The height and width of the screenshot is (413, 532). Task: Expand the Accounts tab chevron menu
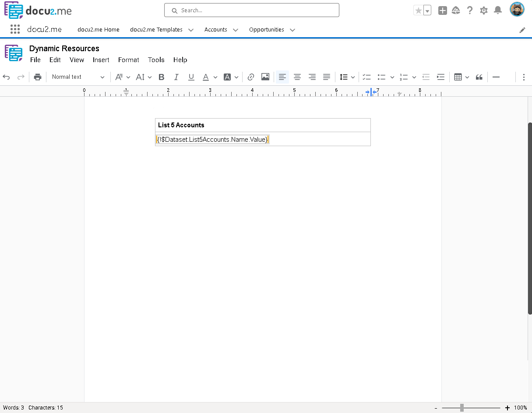click(x=236, y=30)
